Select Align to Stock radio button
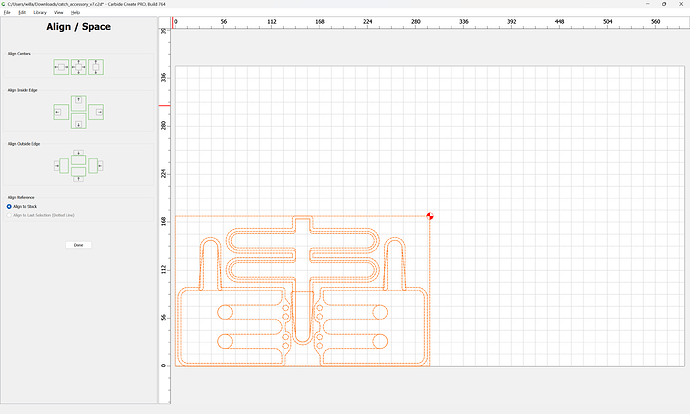 tap(9, 206)
